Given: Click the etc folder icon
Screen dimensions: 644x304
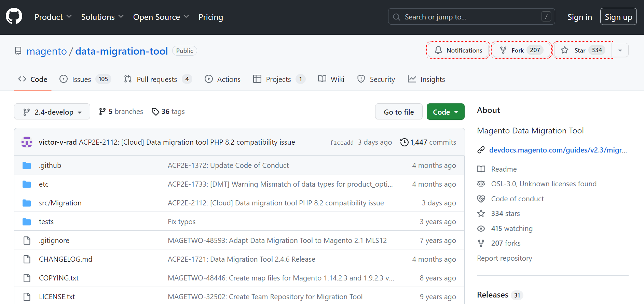Looking at the screenshot, I should pos(27,184).
